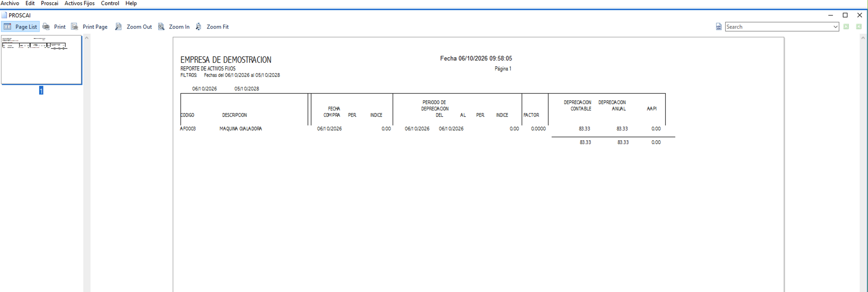Click the Zoom In text label
This screenshot has height=292, width=868.
point(179,27)
